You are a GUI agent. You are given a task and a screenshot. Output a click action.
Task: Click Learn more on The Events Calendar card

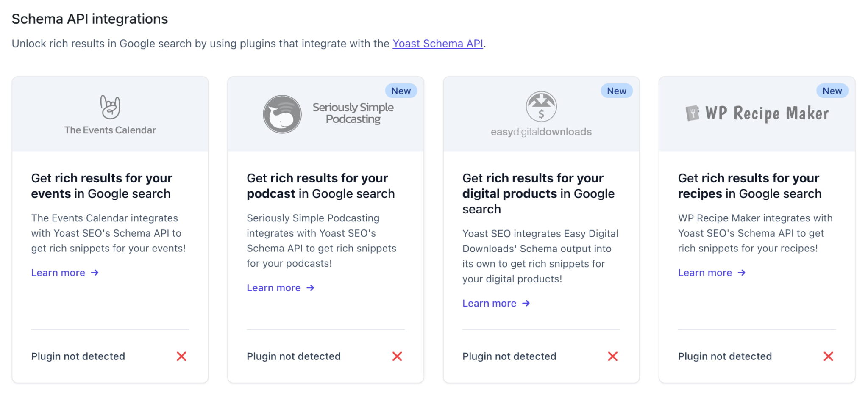tap(59, 273)
